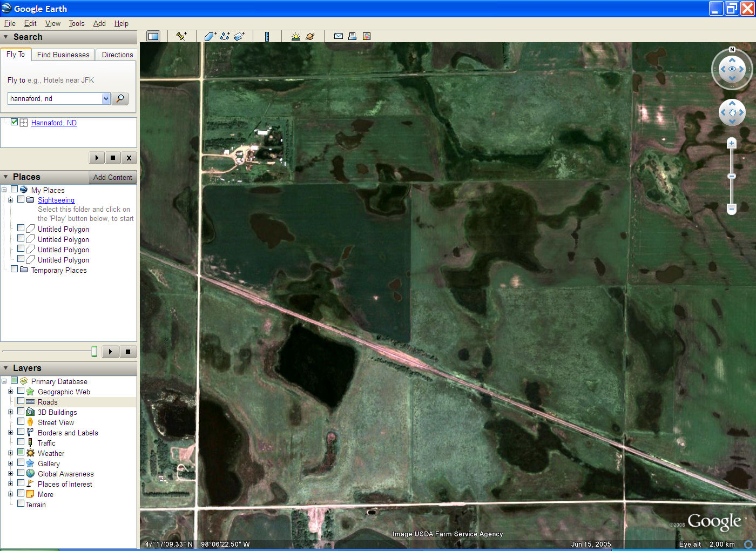Open the Help menu
756x551 pixels.
(x=122, y=24)
